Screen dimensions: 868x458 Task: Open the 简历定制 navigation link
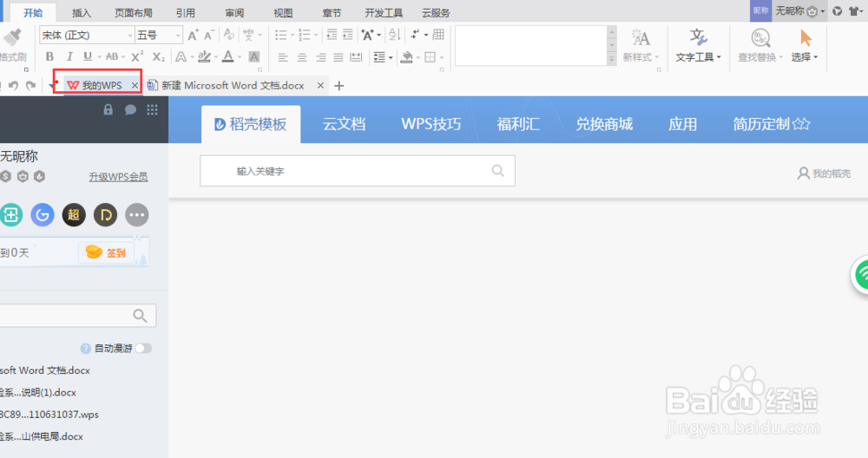coord(771,124)
